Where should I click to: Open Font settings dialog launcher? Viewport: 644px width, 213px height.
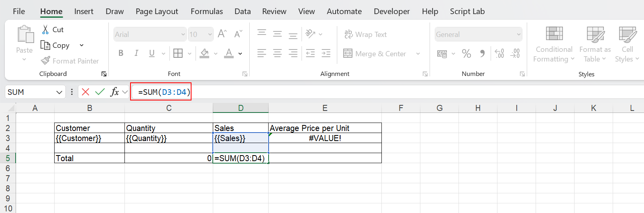[245, 74]
